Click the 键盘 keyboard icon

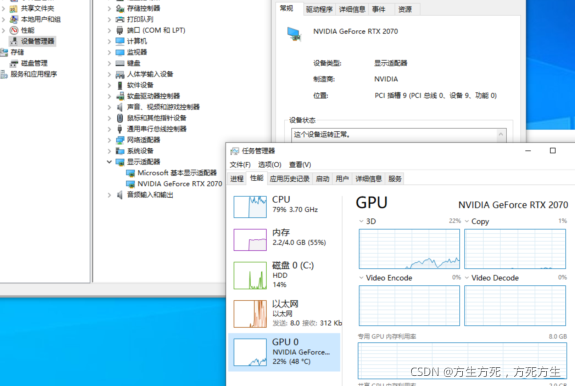tap(120, 63)
